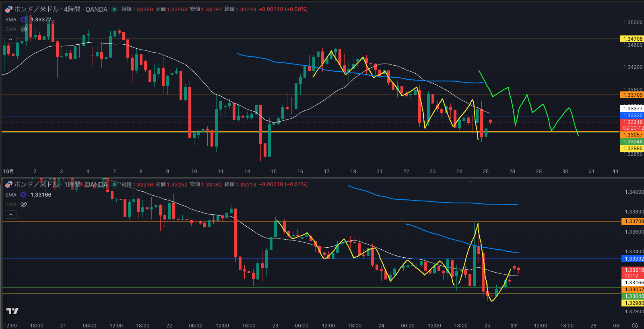Open chart settings via the hexagon gear icon
Screen dimensions: 644x329
coord(635,325)
